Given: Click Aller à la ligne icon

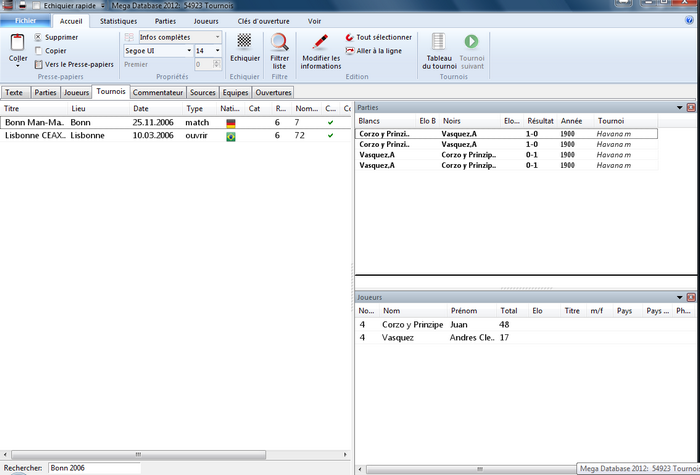Looking at the screenshot, I should coord(350,50).
